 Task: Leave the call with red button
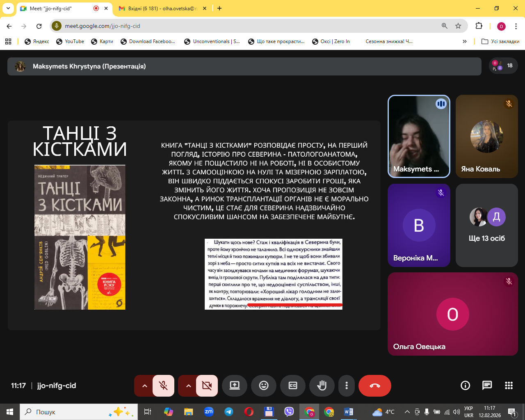click(374, 386)
